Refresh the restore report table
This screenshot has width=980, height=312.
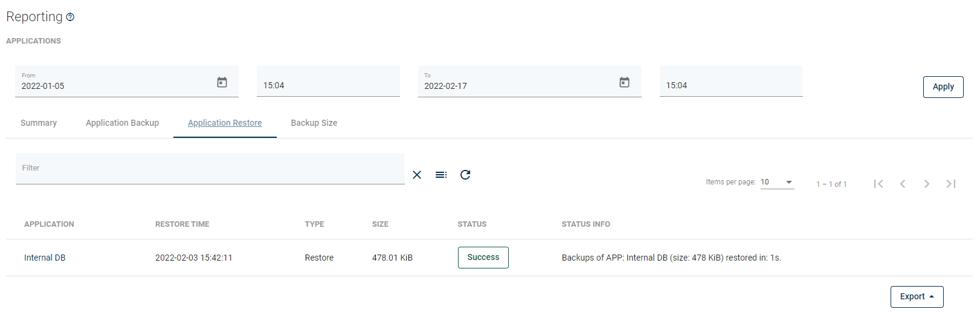tap(465, 175)
